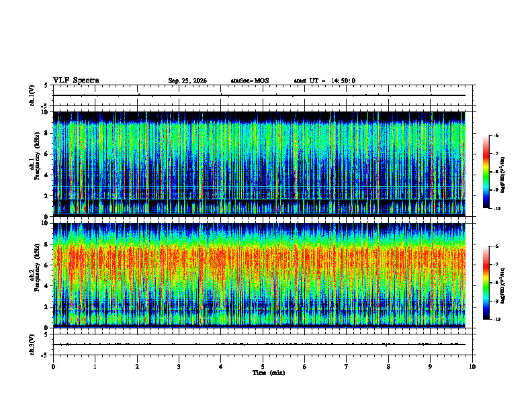Screen dimensions: 532x411
Task: Click the station=MOS label
Action: 250,81
